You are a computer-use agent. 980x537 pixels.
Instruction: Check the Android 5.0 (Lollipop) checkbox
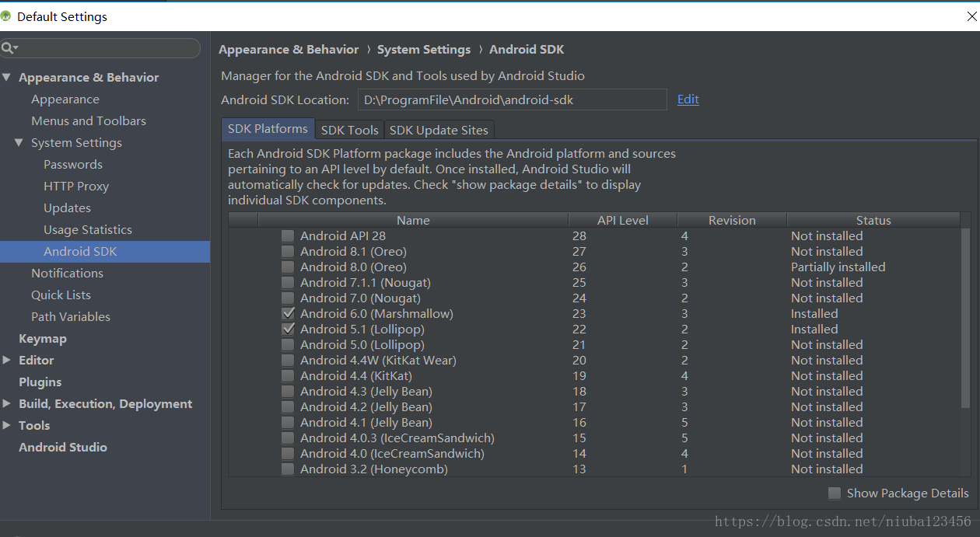pos(288,344)
